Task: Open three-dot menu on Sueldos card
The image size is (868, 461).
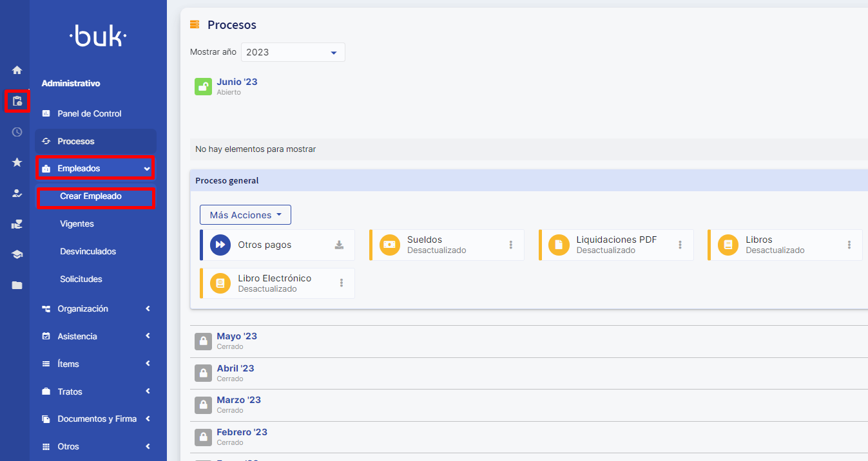Action: click(511, 245)
